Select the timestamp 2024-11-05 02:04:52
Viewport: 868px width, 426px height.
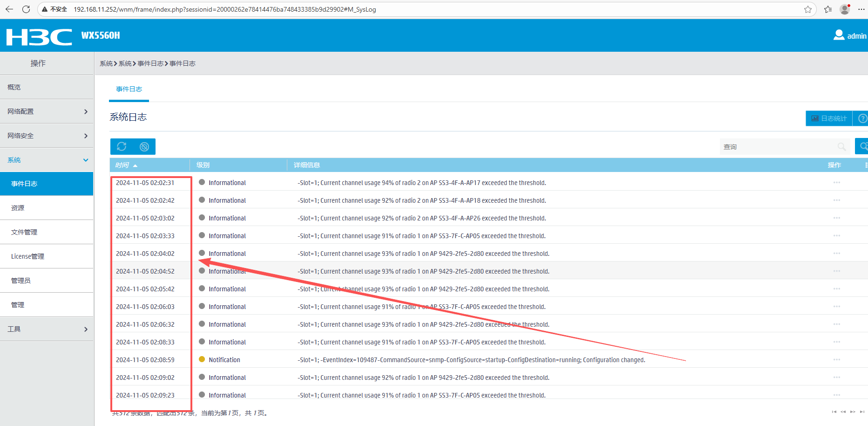(x=145, y=271)
